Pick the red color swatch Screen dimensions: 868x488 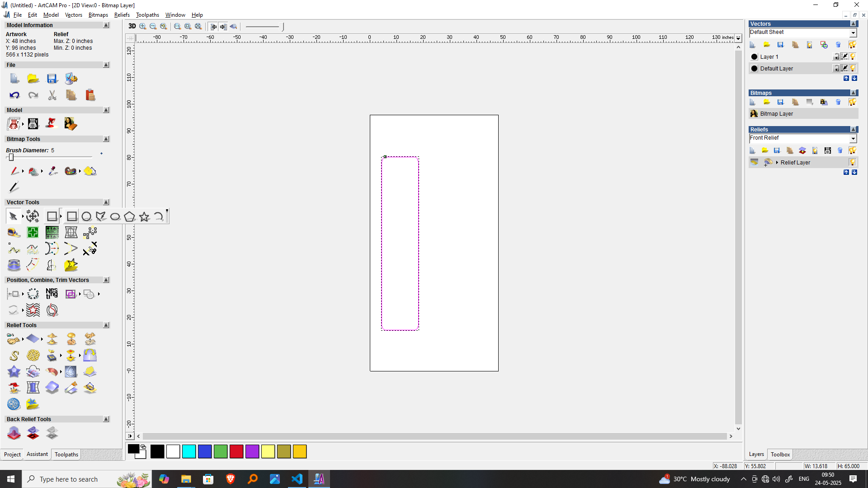[x=236, y=451]
